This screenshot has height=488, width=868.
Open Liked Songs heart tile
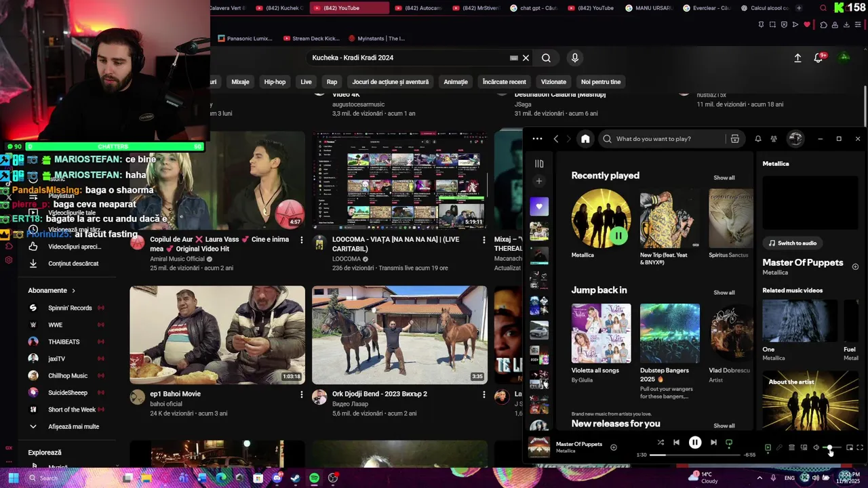(x=539, y=207)
